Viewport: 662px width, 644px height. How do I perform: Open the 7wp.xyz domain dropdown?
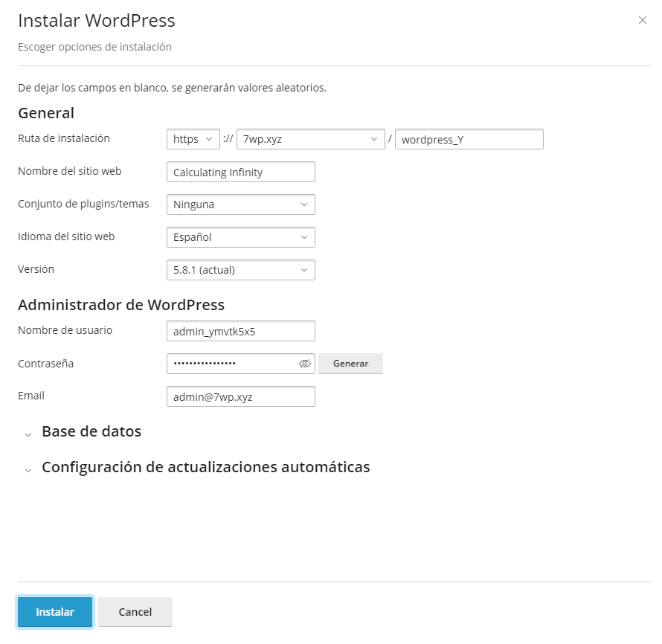point(311,139)
